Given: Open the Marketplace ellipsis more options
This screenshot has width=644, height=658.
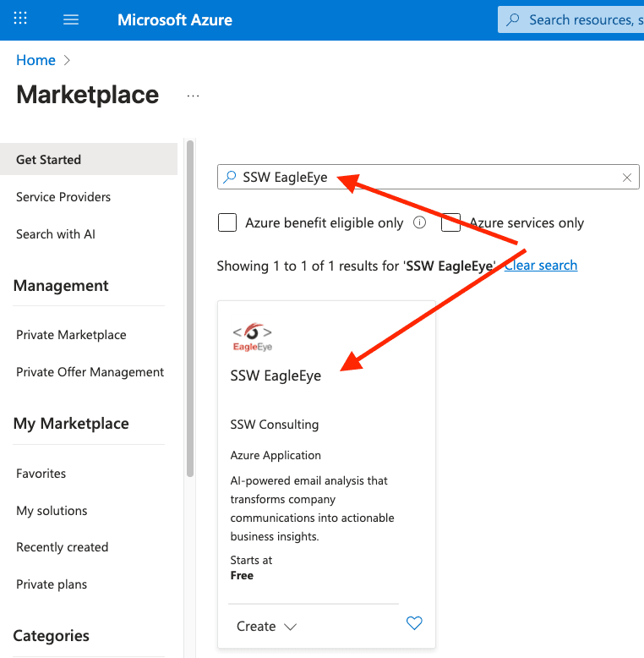Looking at the screenshot, I should tap(193, 96).
